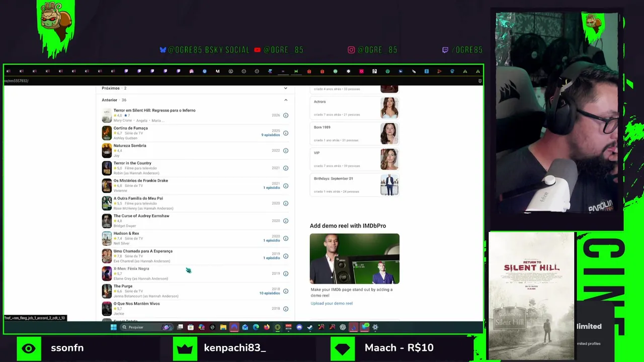Open Microsoft Store taskbar icon

(x=190, y=327)
